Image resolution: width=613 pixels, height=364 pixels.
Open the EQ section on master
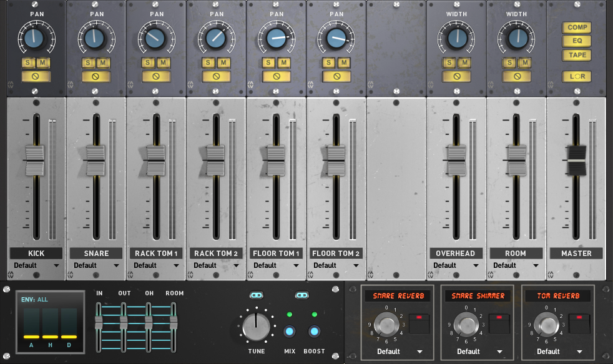[x=577, y=41]
